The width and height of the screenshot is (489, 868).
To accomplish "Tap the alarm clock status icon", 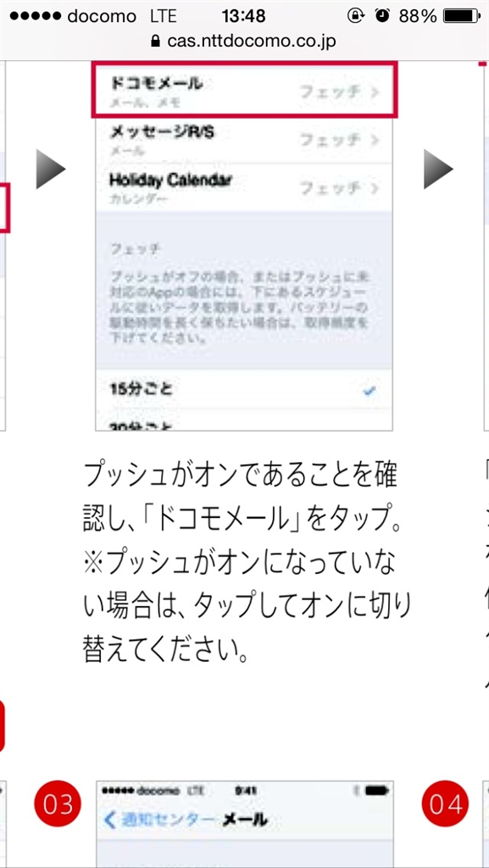I will [x=381, y=16].
